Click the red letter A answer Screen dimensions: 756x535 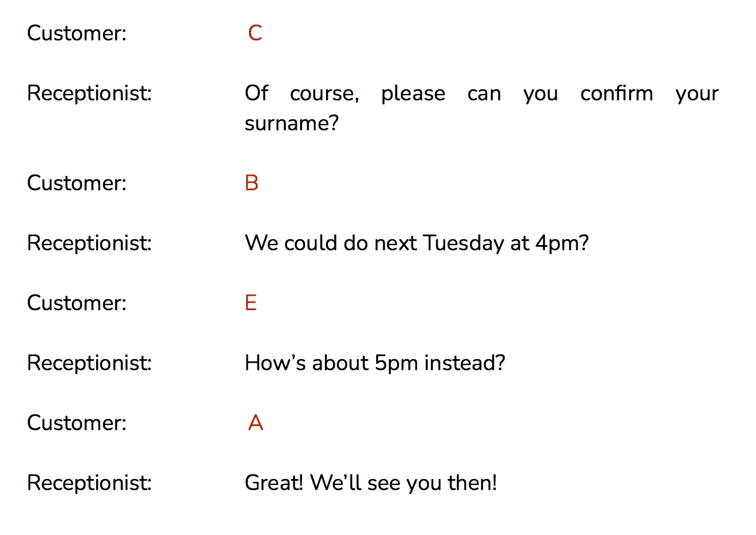pos(256,423)
